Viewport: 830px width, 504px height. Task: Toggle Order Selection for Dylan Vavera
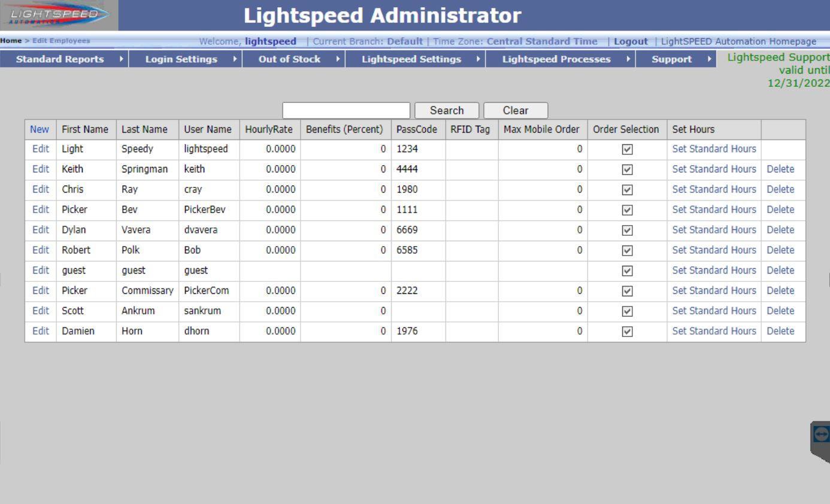click(627, 230)
